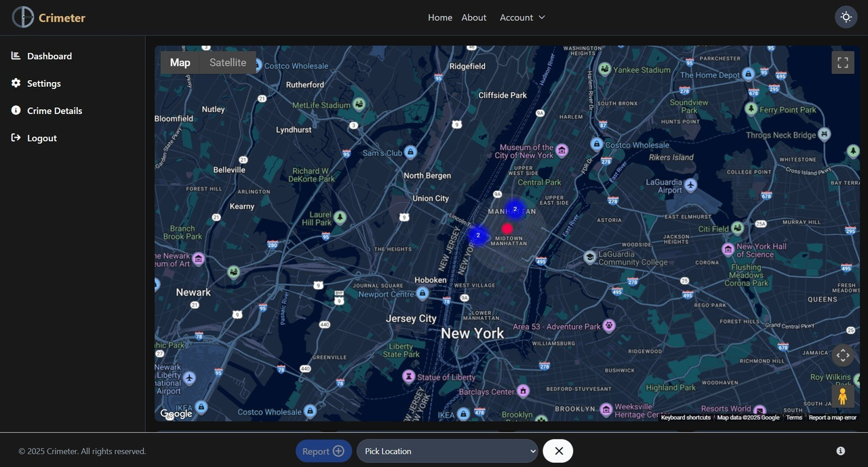
Task: Click the LaGuardia Airport plane icon
Action: (690, 185)
